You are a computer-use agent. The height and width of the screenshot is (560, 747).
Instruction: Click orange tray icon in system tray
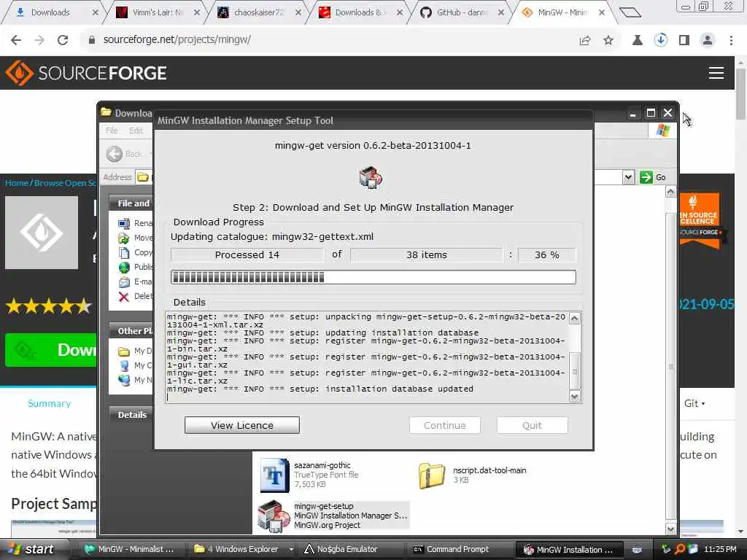679,549
